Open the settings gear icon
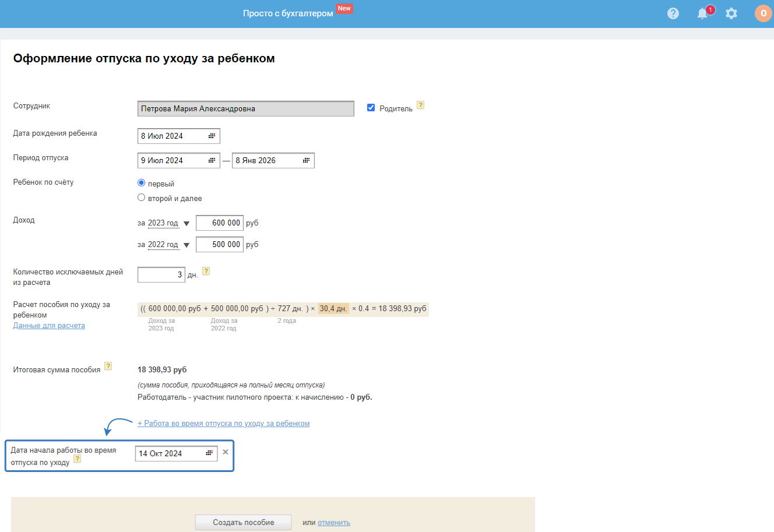 (x=731, y=13)
